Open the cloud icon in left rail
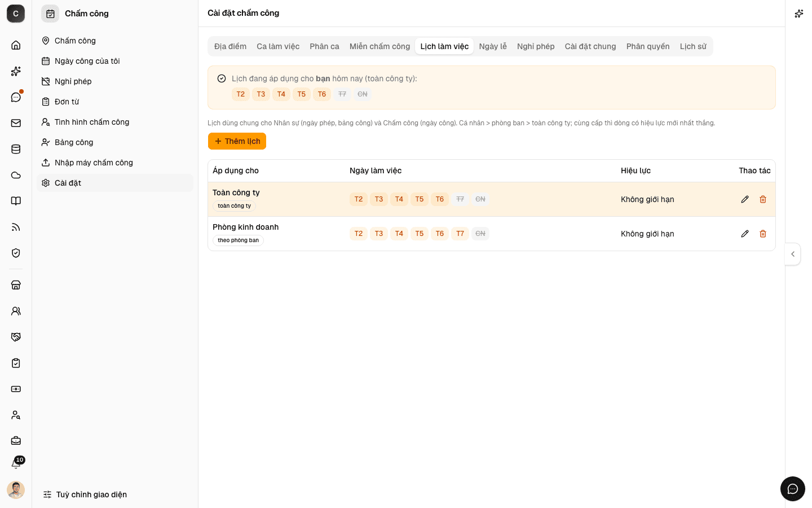The image size is (812, 508). point(16,175)
